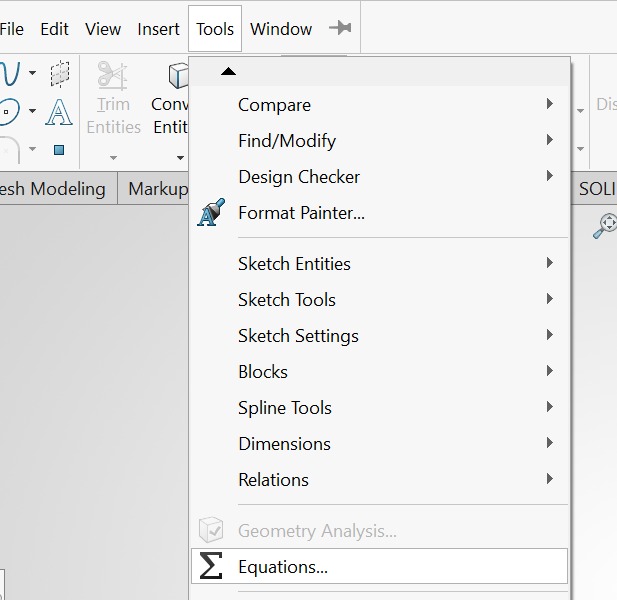Select the Ellipse sketch tool
This screenshot has height=600, width=617.
click(x=9, y=112)
